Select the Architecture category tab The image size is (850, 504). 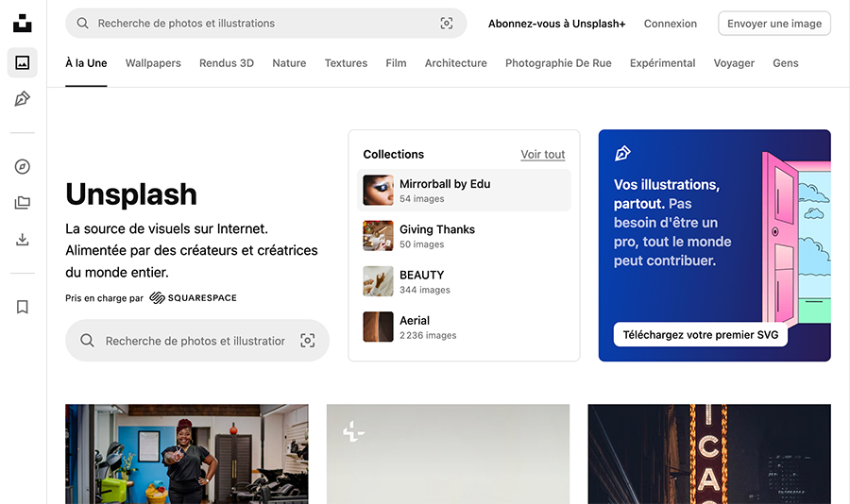[x=455, y=63]
